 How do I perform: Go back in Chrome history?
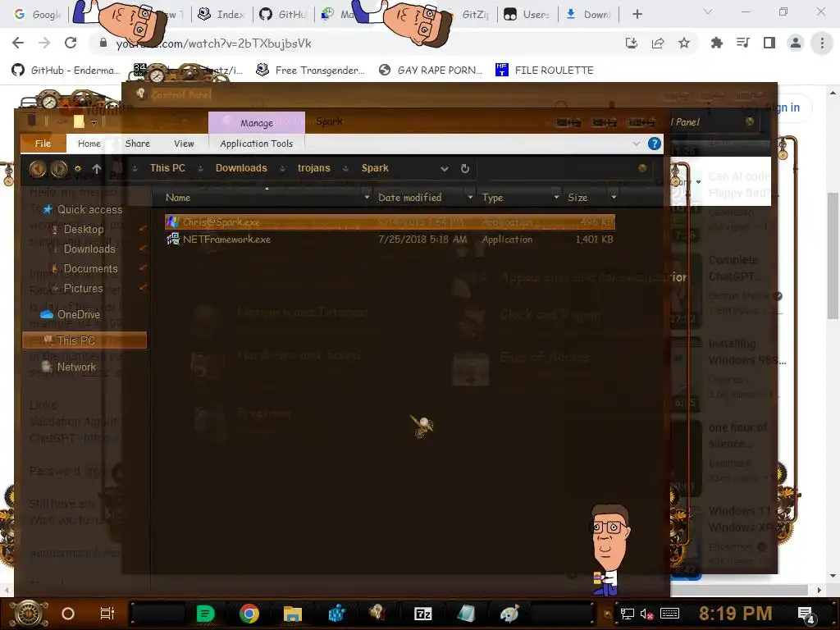(x=18, y=43)
